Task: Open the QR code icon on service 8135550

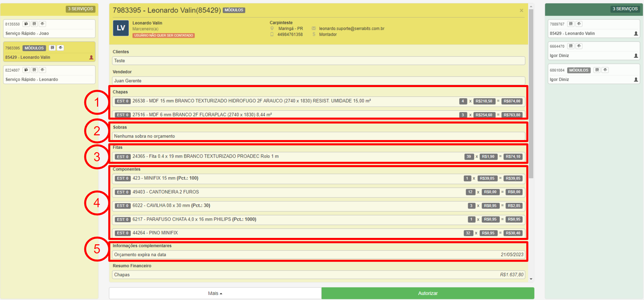Action: 34,24
